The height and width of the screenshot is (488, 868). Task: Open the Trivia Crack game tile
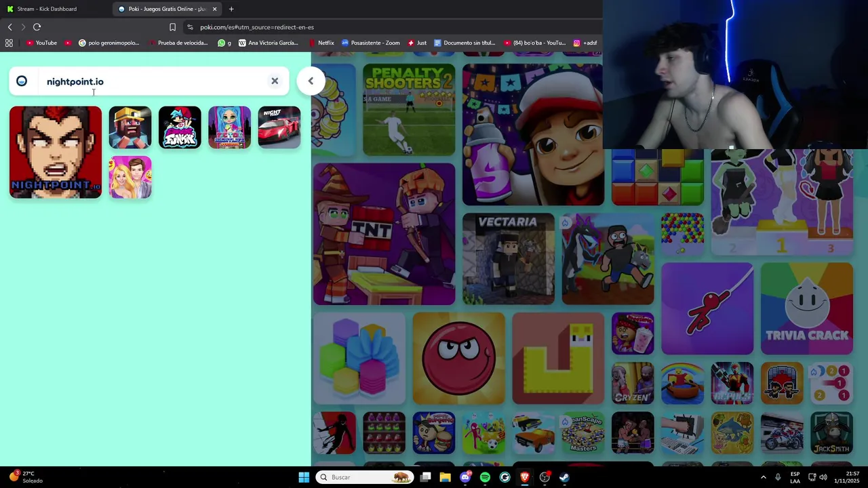click(807, 308)
